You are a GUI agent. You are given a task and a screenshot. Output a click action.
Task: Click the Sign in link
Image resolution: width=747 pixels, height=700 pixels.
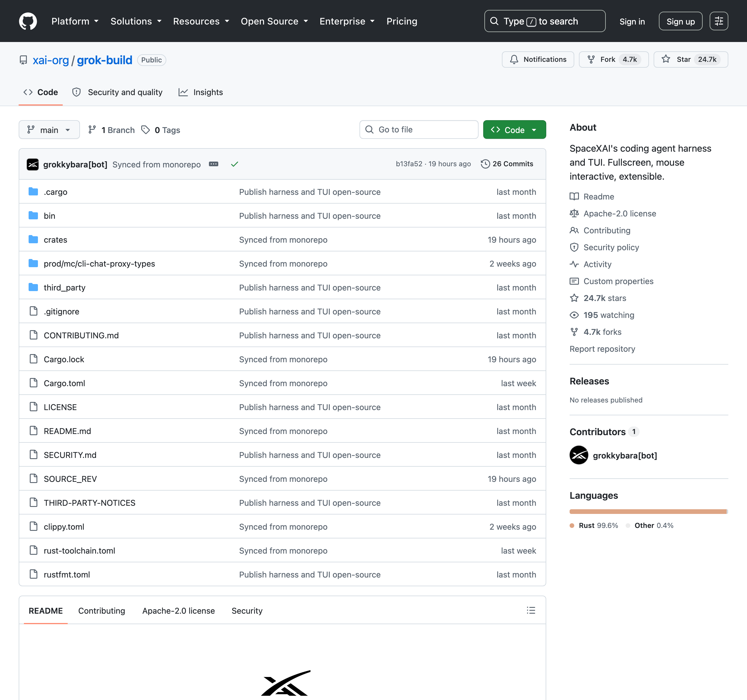pos(632,21)
